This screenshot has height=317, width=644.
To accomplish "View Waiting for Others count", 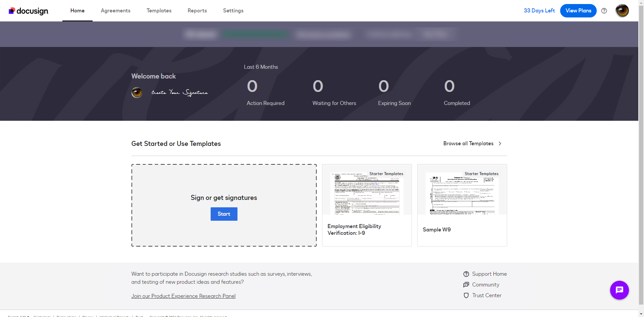I will tap(334, 92).
